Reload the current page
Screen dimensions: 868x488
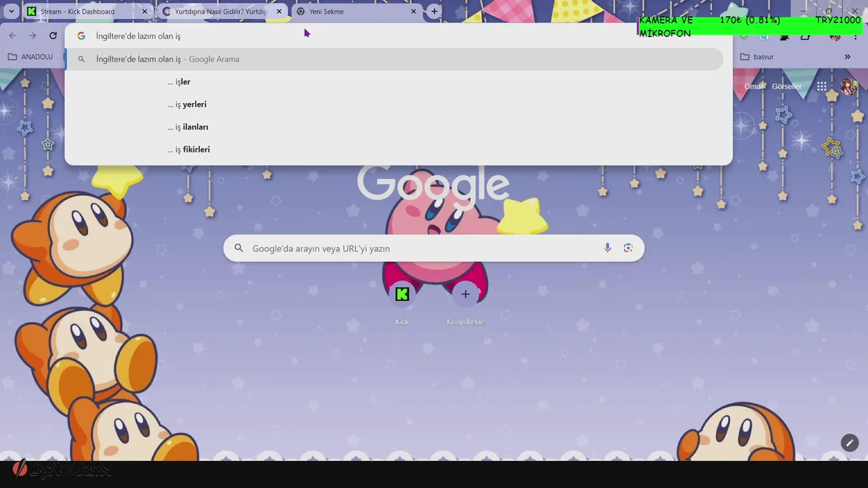[x=53, y=35]
